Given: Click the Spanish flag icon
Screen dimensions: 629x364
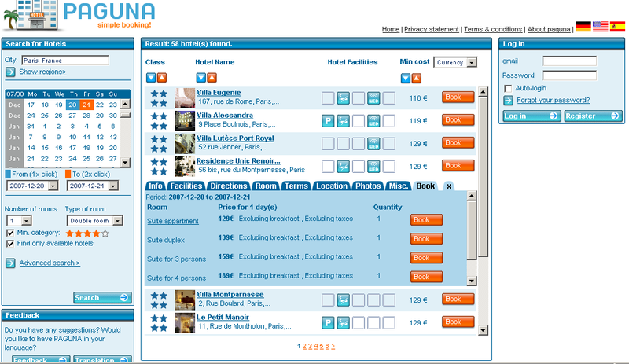Looking at the screenshot, I should tap(618, 27).
